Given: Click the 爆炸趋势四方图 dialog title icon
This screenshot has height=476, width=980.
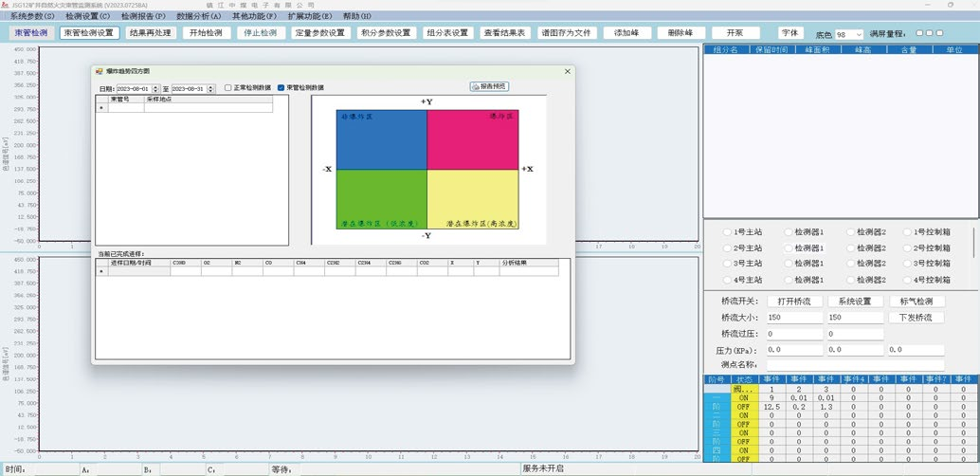Looking at the screenshot, I should pyautogui.click(x=100, y=71).
